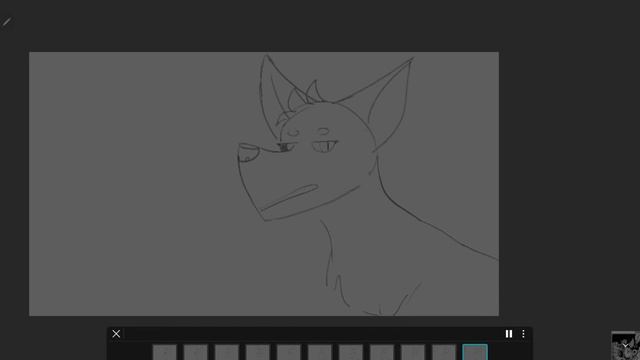Select the seventh frame thumbnail in timeline
Screen dimensions: 640x360
(x=351, y=352)
